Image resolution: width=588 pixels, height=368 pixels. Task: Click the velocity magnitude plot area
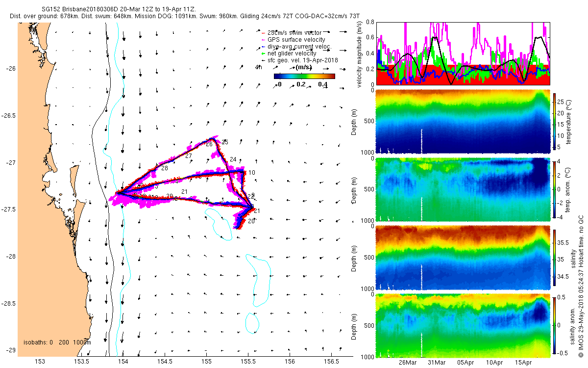coord(463,53)
